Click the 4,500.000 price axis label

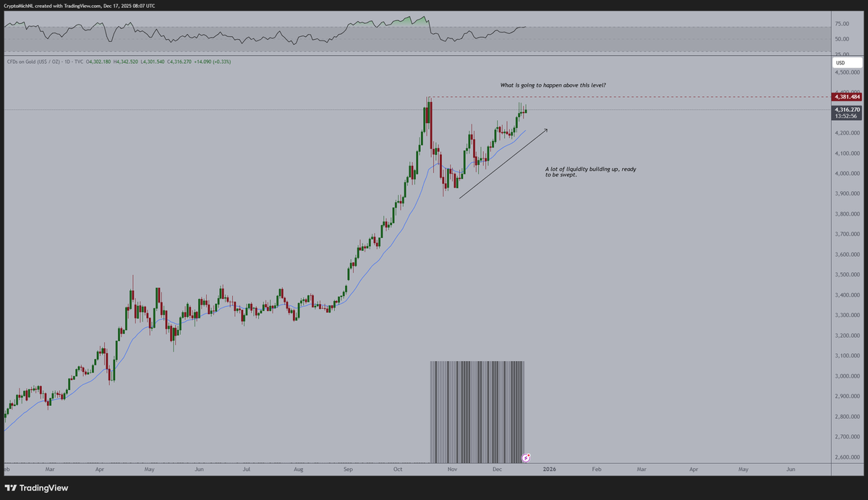846,72
